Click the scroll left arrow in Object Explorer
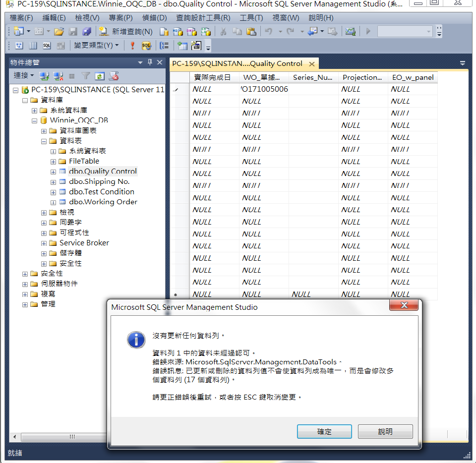This screenshot has height=463, width=476. [x=14, y=437]
